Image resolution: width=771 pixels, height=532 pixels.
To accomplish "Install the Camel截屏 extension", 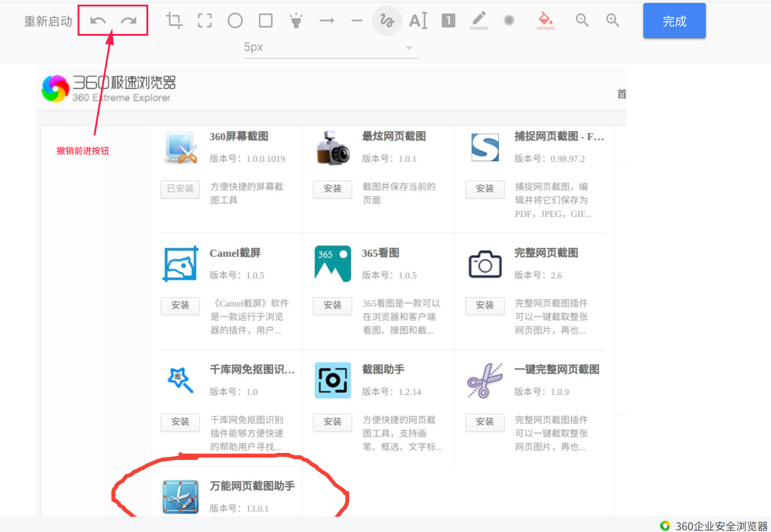I will point(180,305).
